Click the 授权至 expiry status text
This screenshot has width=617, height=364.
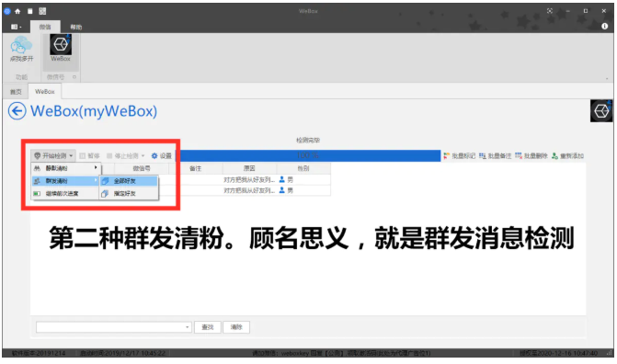tap(559, 353)
